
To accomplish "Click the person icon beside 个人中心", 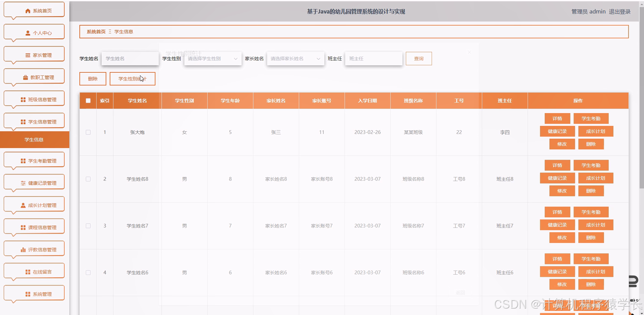I will tap(28, 33).
